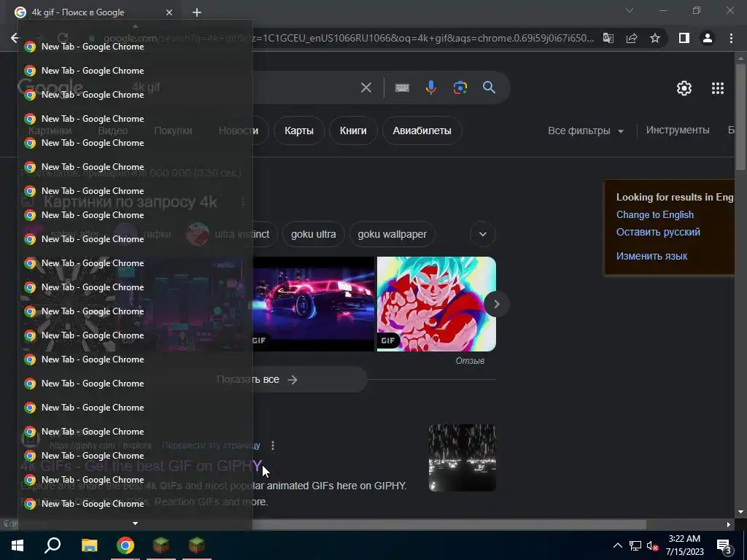The height and width of the screenshot is (560, 747).
Task: Switch to the Авиабилеты filter
Action: coord(422,131)
